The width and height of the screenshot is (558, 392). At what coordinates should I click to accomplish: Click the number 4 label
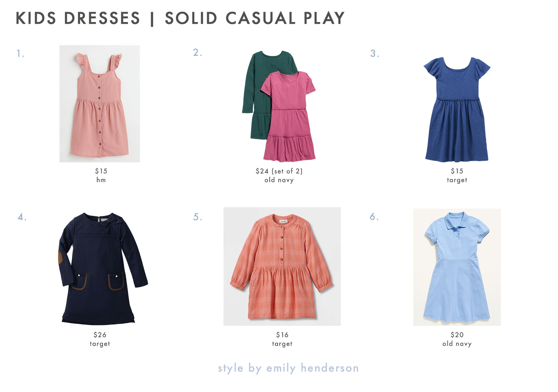22,217
